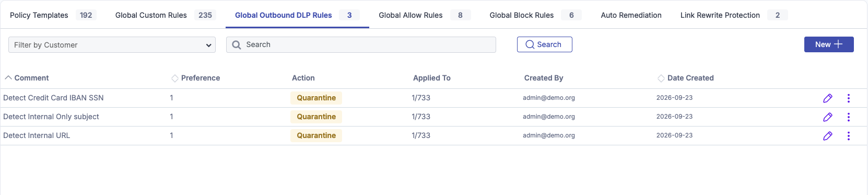Click 1/733 in Detect Credit Card IBAN SSN row

(x=421, y=98)
